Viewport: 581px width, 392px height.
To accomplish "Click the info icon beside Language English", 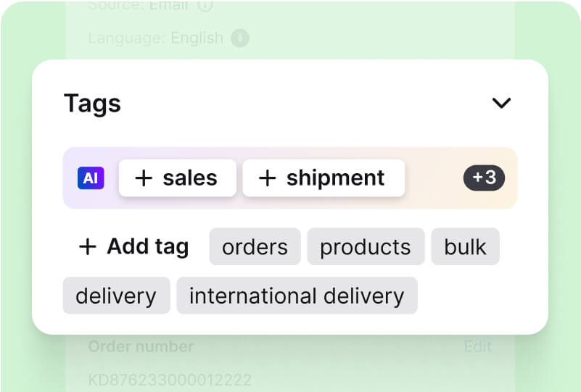I will click(x=240, y=38).
